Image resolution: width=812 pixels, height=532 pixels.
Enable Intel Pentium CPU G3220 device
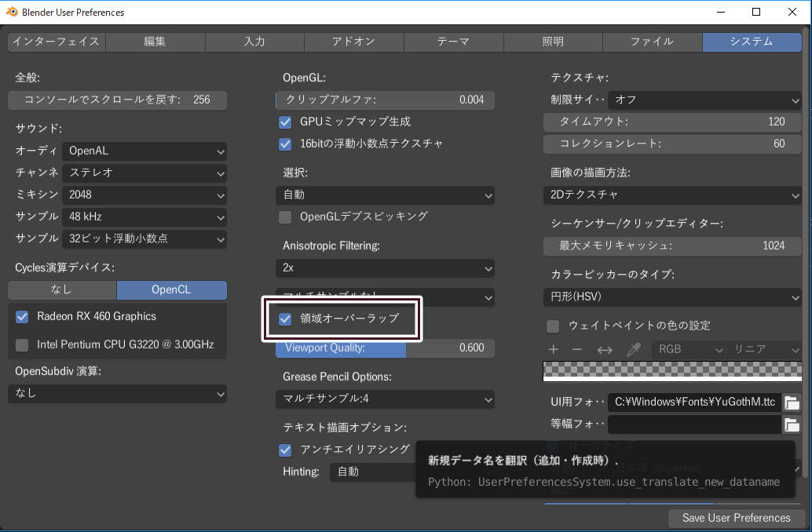[x=22, y=344]
